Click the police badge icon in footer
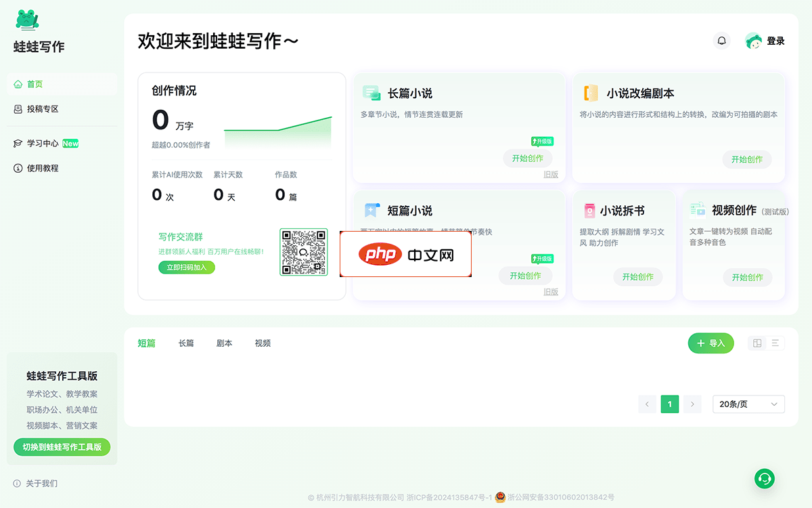 [x=500, y=497]
